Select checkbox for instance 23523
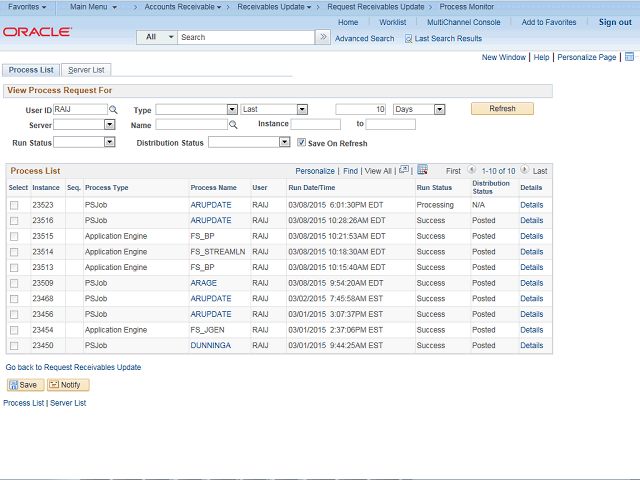Viewport: 640px width, 480px height. coord(14,205)
